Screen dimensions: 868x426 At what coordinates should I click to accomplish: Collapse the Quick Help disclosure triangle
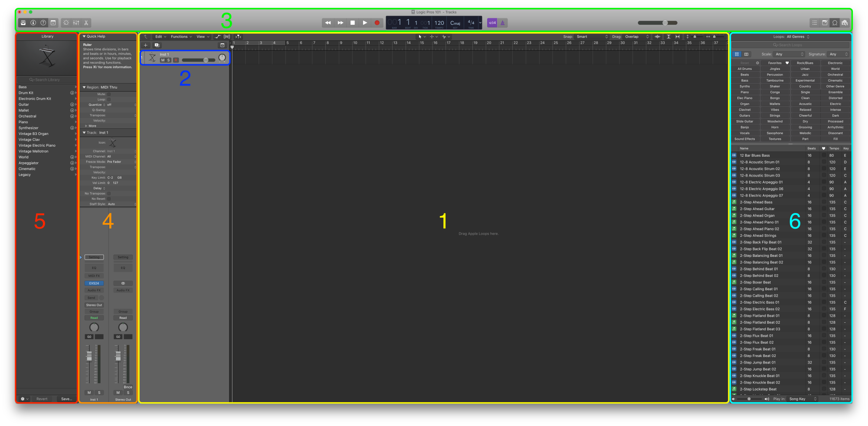click(x=84, y=36)
